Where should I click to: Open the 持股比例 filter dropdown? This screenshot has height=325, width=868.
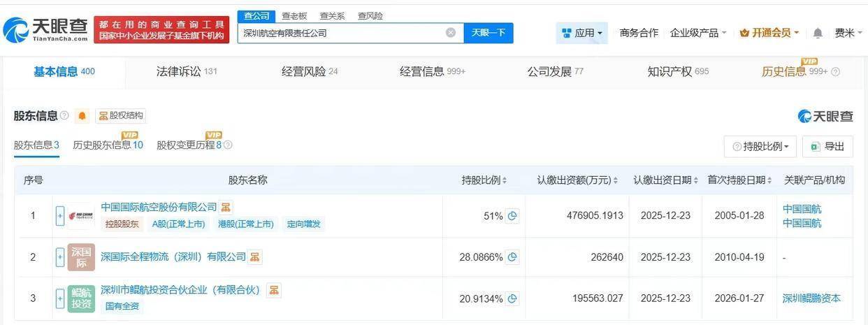(x=760, y=146)
